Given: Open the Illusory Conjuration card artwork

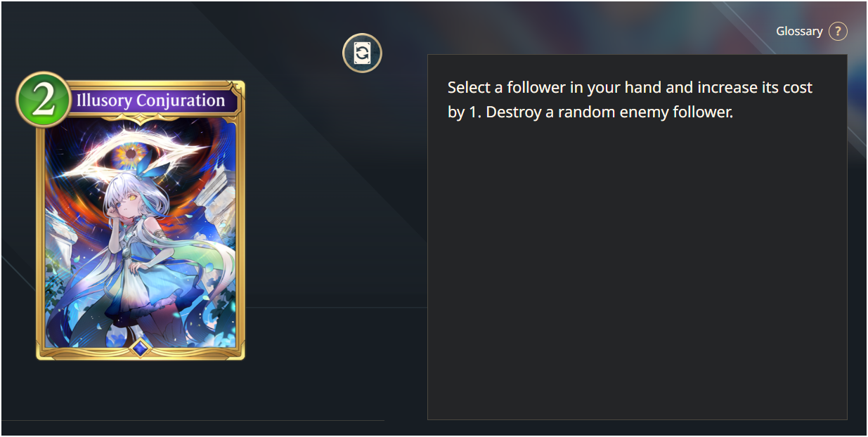Looking at the screenshot, I should tap(141, 232).
